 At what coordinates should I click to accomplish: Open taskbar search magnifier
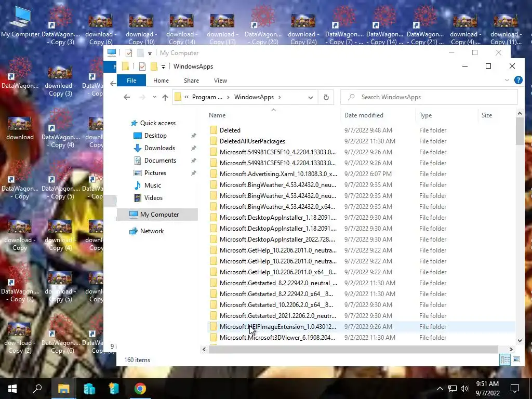[37, 389]
